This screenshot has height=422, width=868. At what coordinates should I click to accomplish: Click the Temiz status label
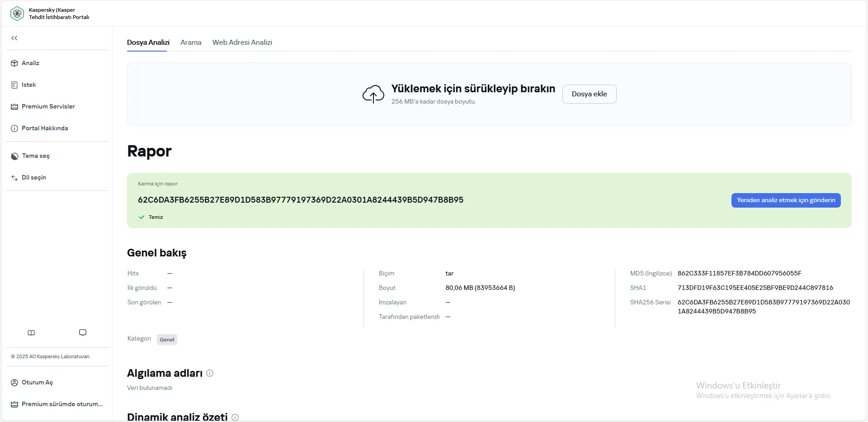156,217
